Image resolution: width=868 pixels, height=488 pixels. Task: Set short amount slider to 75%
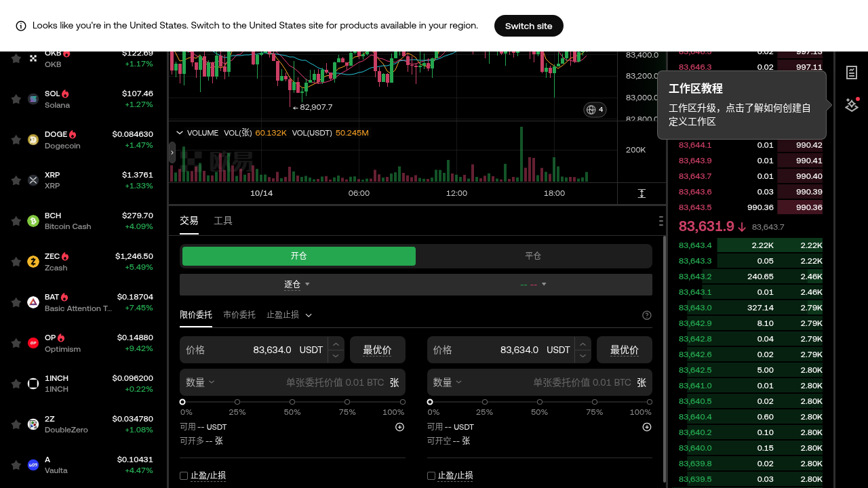595,402
